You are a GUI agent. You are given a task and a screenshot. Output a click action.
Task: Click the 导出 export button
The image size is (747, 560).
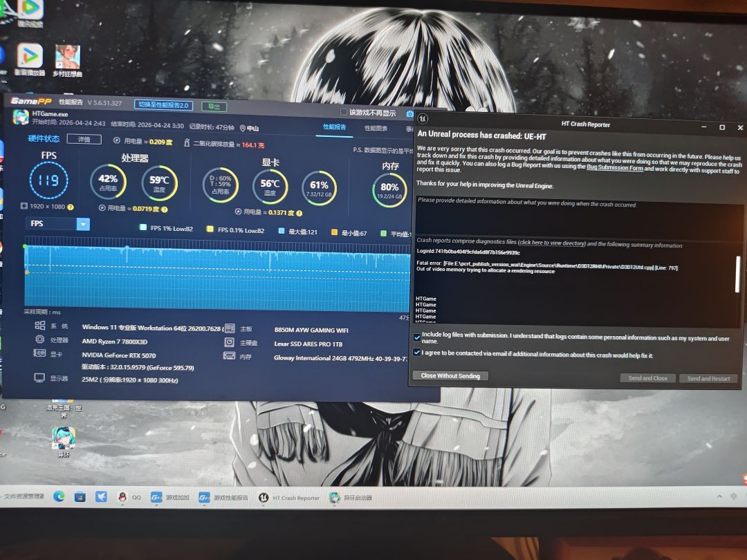click(214, 106)
